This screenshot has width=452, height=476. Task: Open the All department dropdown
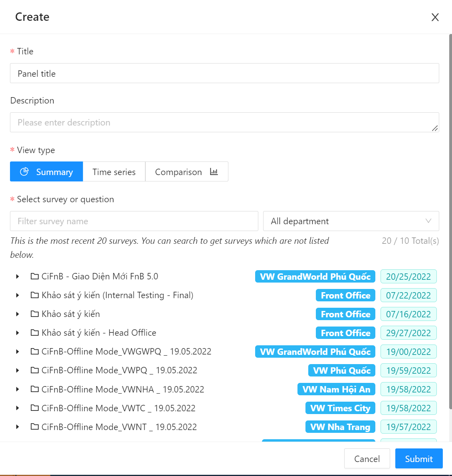[x=351, y=221]
